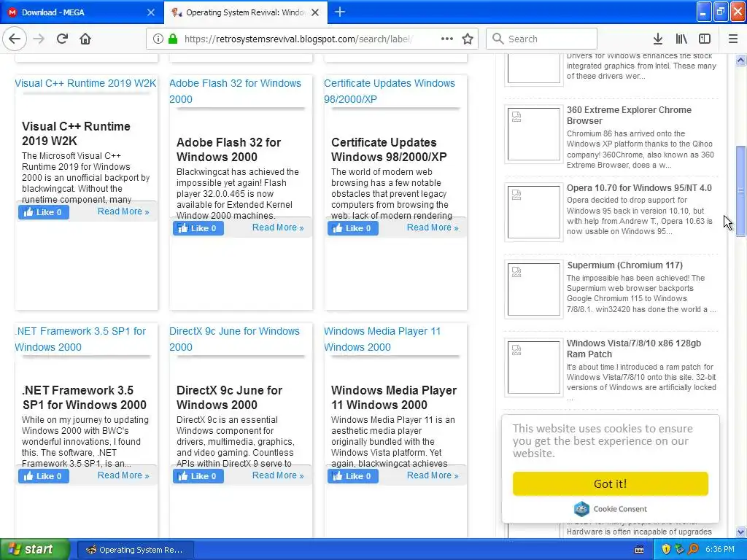The image size is (747, 560).
Task: Read More on Visual C++ Runtime post
Action: click(123, 211)
